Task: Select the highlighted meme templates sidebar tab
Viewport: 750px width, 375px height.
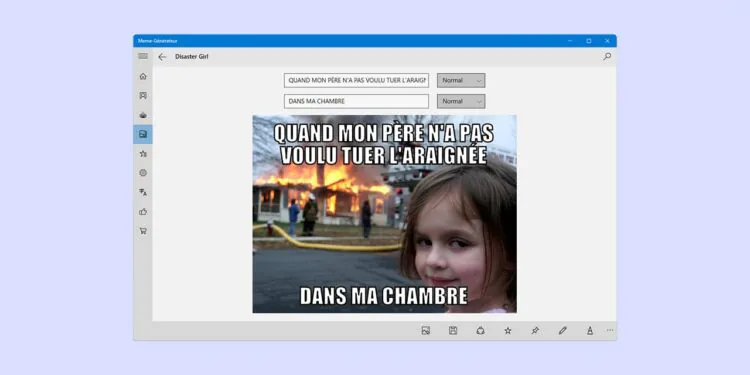Action: tap(143, 134)
